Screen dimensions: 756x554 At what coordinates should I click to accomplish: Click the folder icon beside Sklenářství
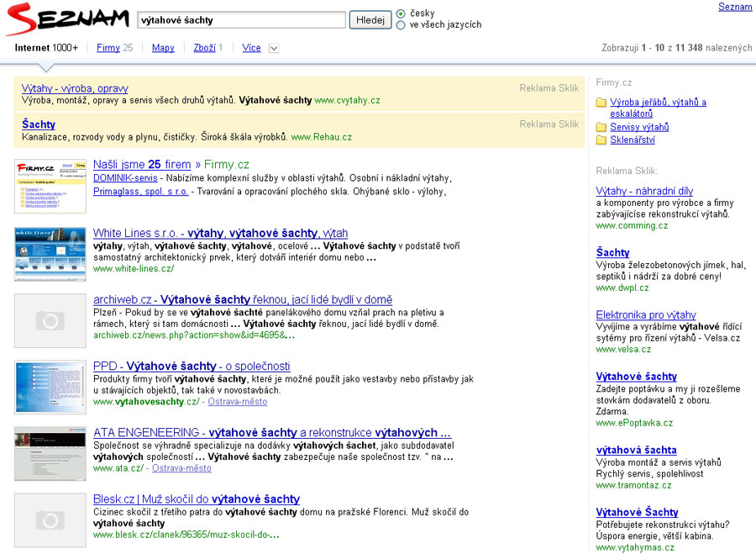click(601, 140)
